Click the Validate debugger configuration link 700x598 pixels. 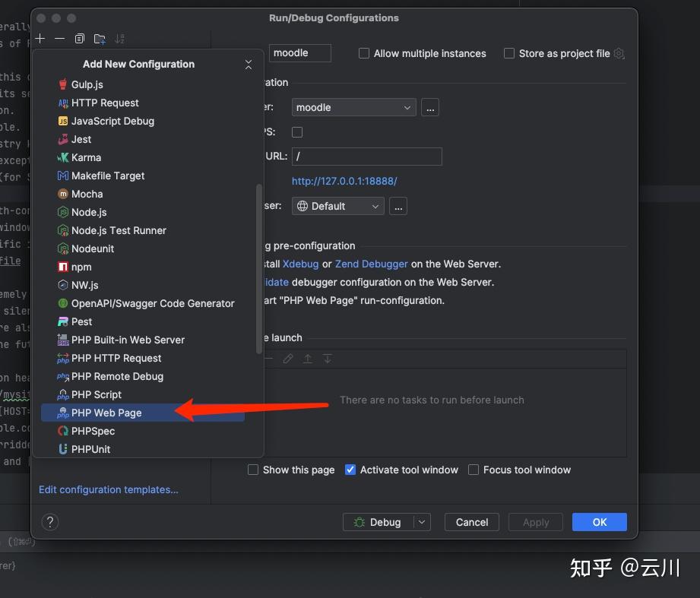click(277, 283)
